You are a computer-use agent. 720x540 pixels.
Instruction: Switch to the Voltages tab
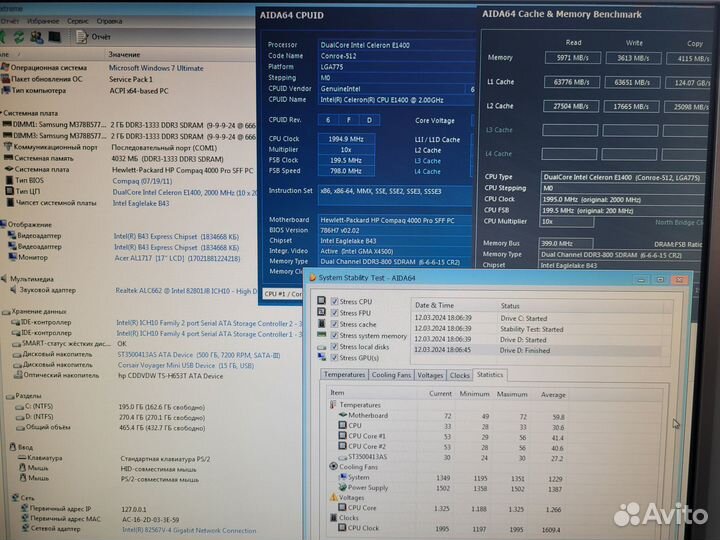(430, 375)
